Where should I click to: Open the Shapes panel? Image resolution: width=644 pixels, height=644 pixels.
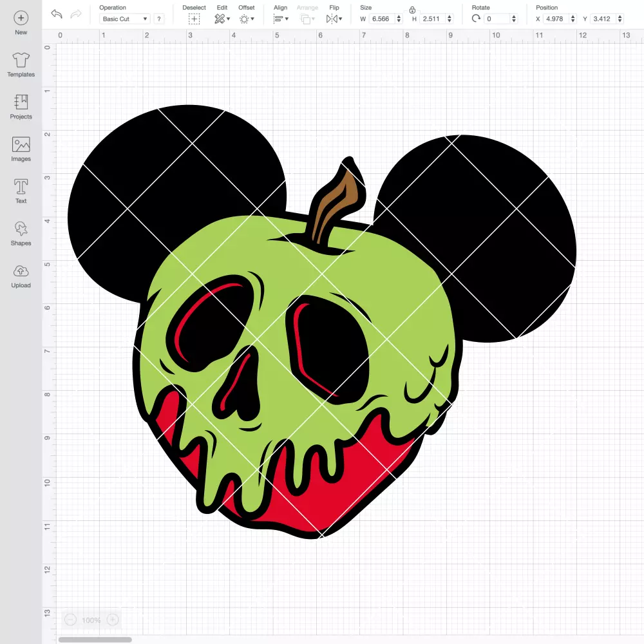(21, 234)
